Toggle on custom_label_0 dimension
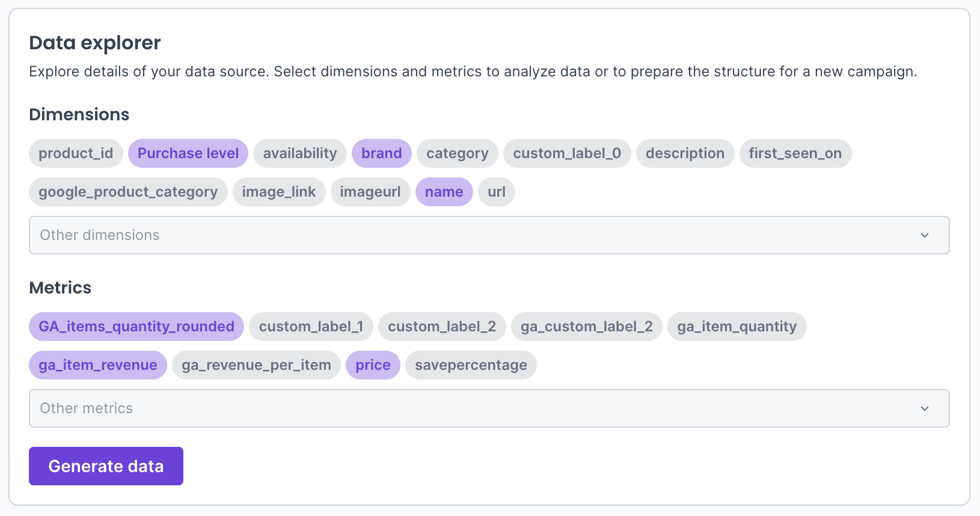Screen dimensions: 980x516 click(x=566, y=153)
